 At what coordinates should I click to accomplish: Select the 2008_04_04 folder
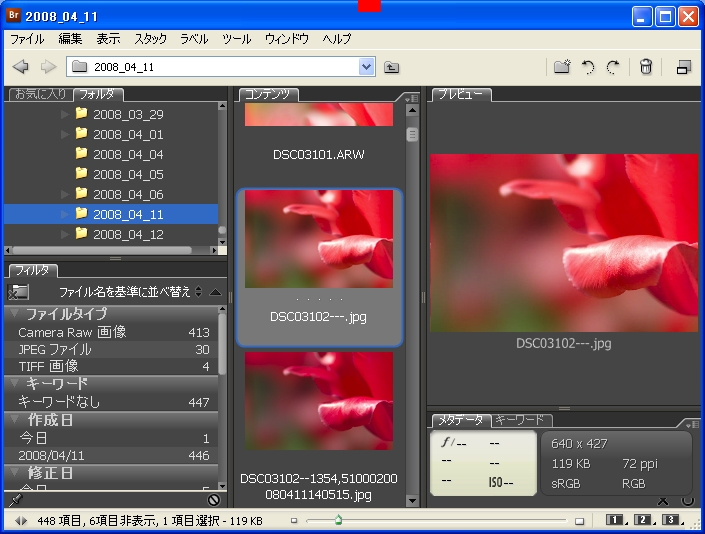point(128,154)
